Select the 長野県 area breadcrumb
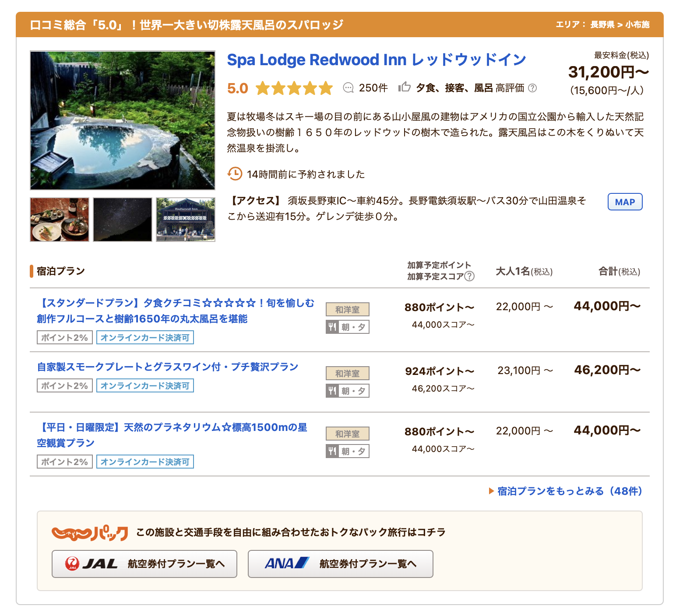This screenshot has height=616, width=676. (x=602, y=24)
